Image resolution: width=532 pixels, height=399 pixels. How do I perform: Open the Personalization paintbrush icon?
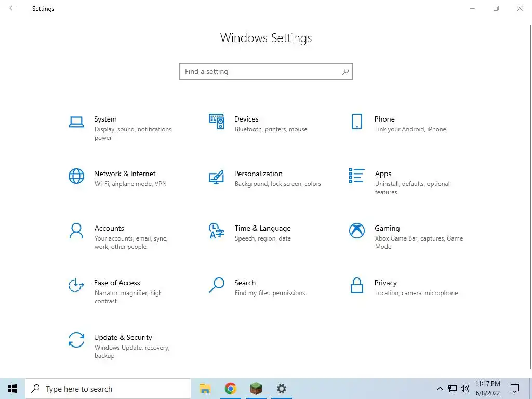tap(217, 177)
